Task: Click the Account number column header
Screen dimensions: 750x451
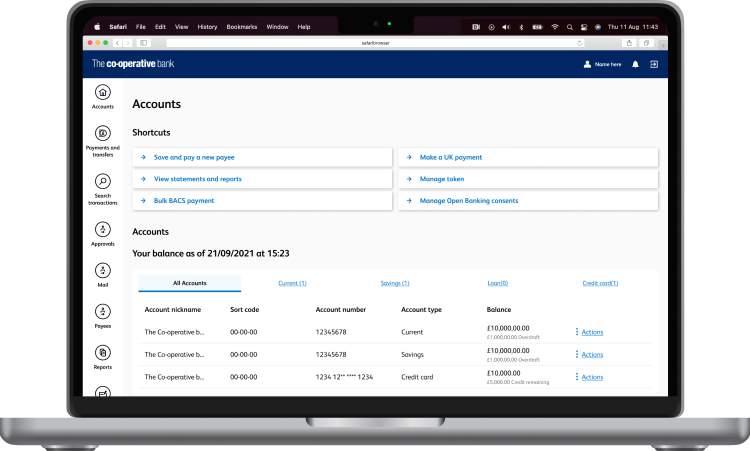Action: 341,309
